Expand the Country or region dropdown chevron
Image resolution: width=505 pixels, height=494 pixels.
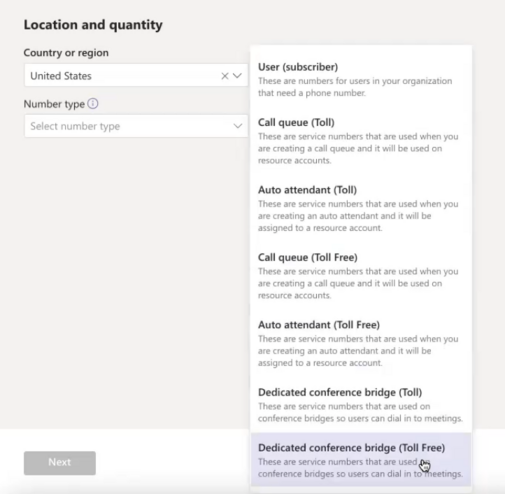[237, 76]
